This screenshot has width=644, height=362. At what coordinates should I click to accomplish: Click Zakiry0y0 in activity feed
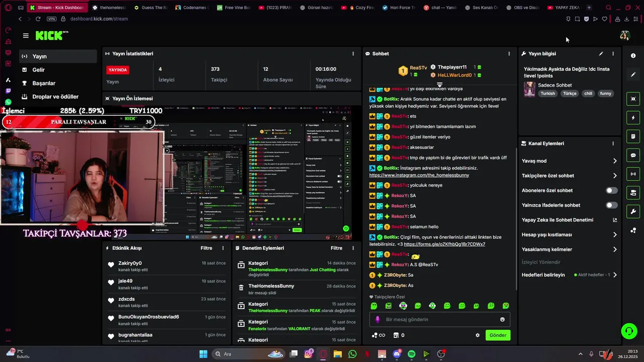point(130,263)
